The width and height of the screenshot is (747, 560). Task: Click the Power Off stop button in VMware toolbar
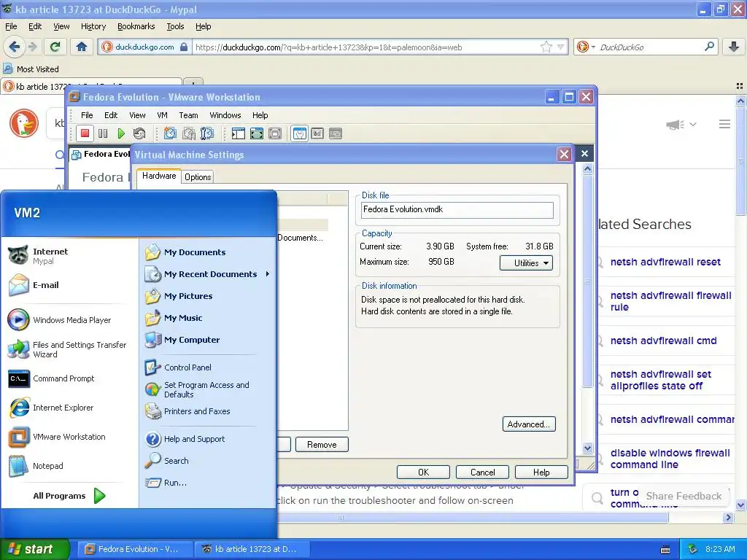(85, 133)
